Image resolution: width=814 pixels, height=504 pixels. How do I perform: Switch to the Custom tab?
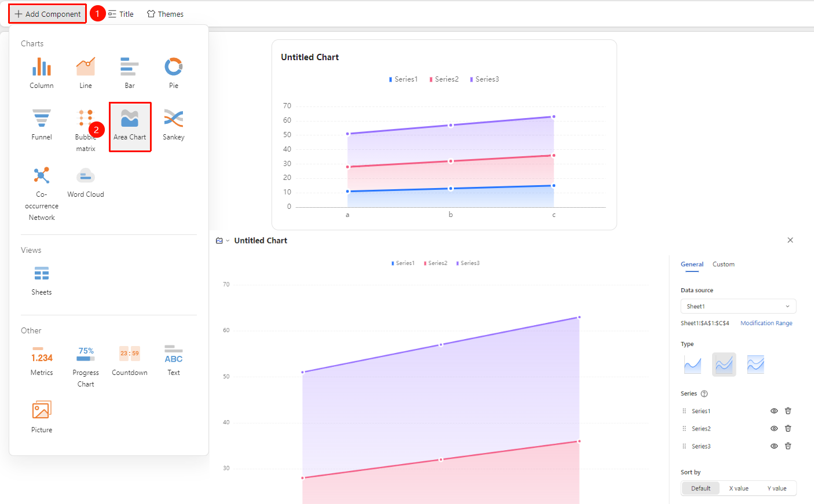point(723,264)
